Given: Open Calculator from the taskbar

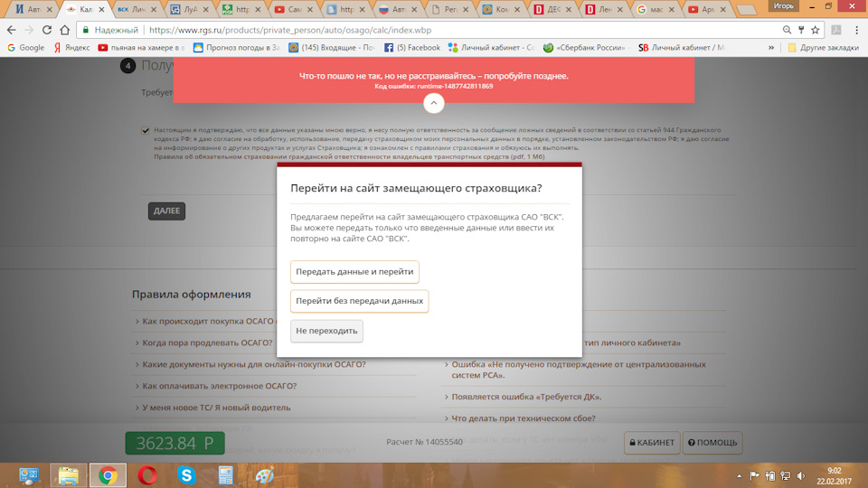Looking at the screenshot, I should click(225, 475).
